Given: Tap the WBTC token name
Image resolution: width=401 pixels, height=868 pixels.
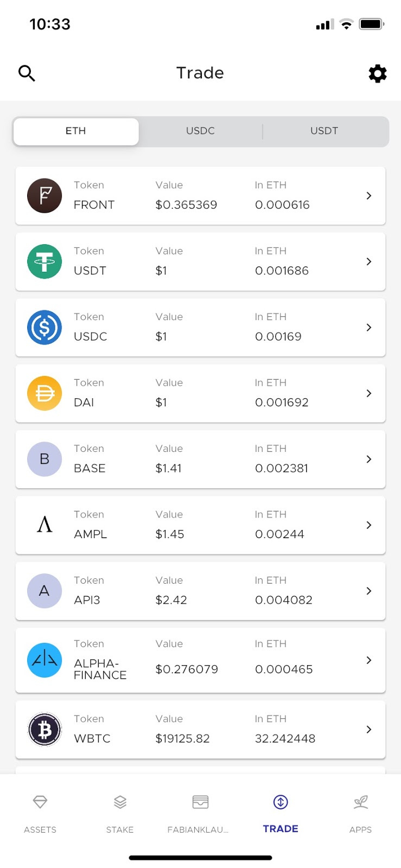Looking at the screenshot, I should [92, 739].
